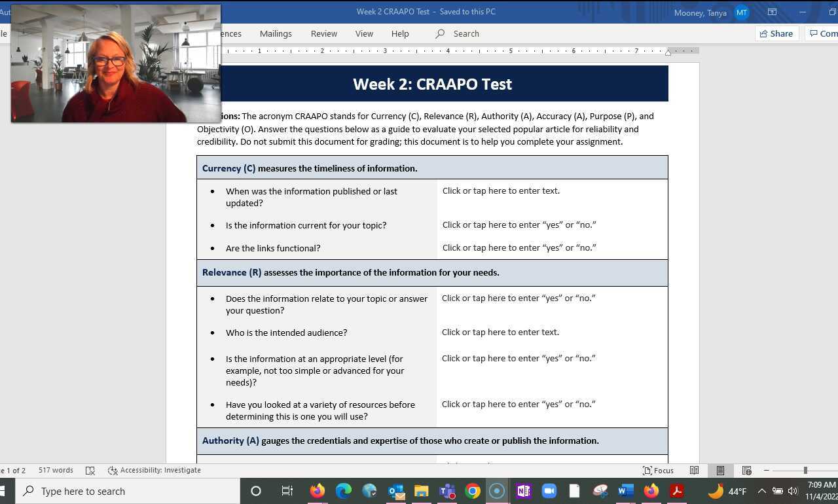This screenshot has width=838, height=504.
Task: Click the spelling and proofing status icon
Action: click(x=90, y=470)
